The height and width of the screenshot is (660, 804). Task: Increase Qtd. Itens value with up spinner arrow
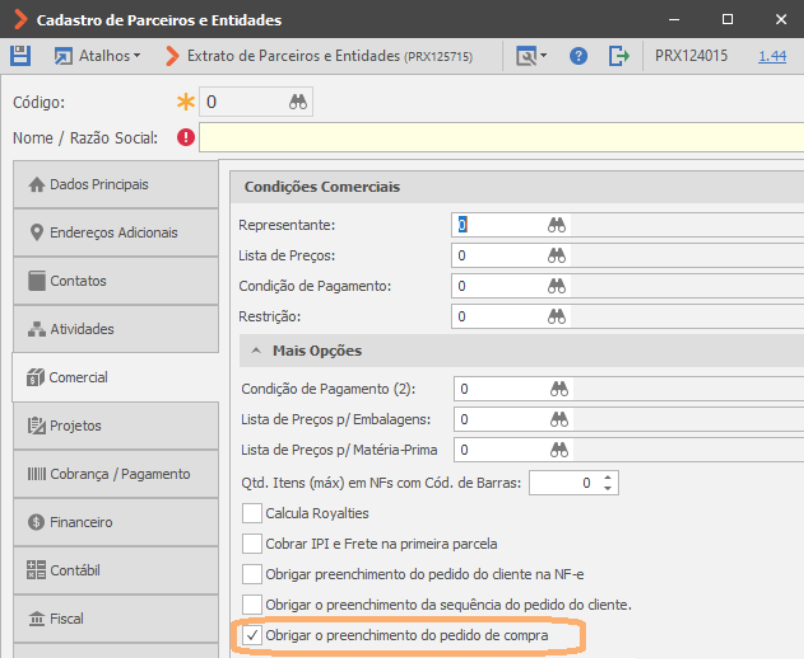(608, 477)
